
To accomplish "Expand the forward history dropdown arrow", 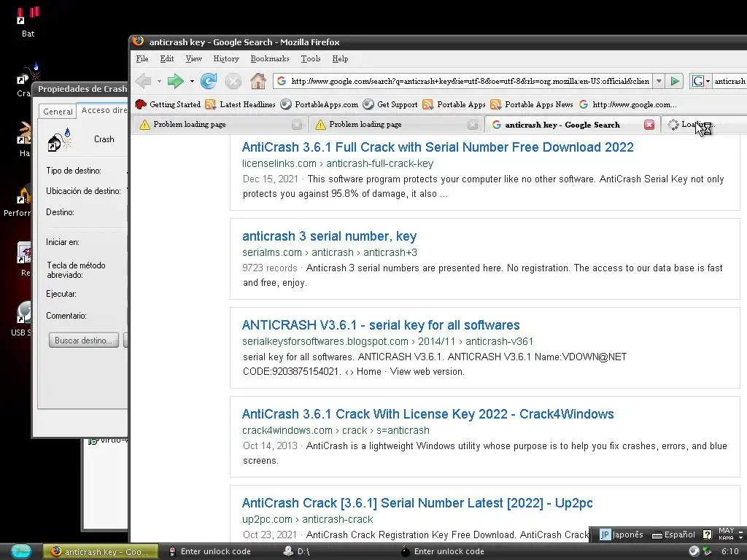I will pos(192,82).
